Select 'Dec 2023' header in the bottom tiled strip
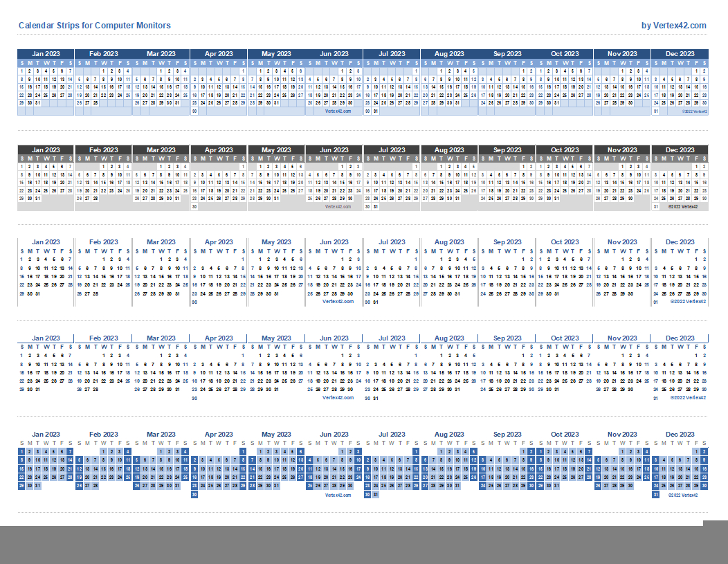Screen dimensions: 728x564 point(680,434)
